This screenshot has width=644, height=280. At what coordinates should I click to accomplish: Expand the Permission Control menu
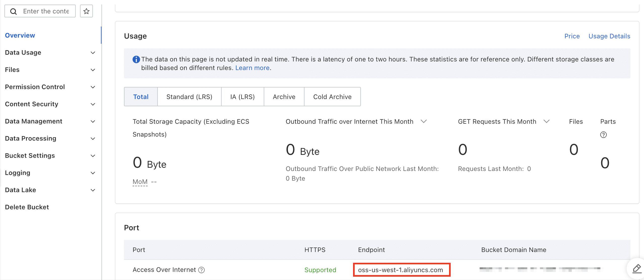click(x=50, y=87)
